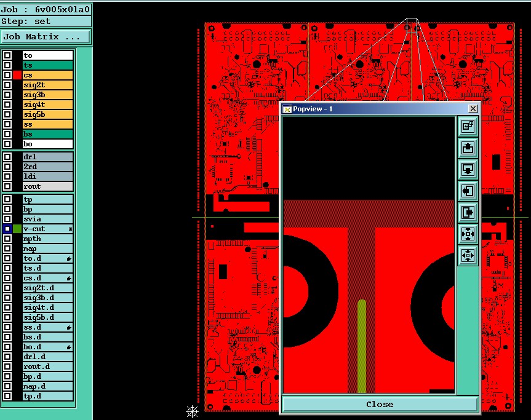
Task: Click the Step: set label
Action: [x=46, y=22]
